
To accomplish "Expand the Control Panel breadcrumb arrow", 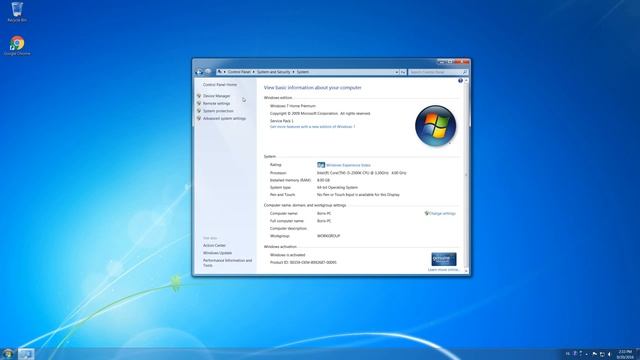I will tap(253, 72).
